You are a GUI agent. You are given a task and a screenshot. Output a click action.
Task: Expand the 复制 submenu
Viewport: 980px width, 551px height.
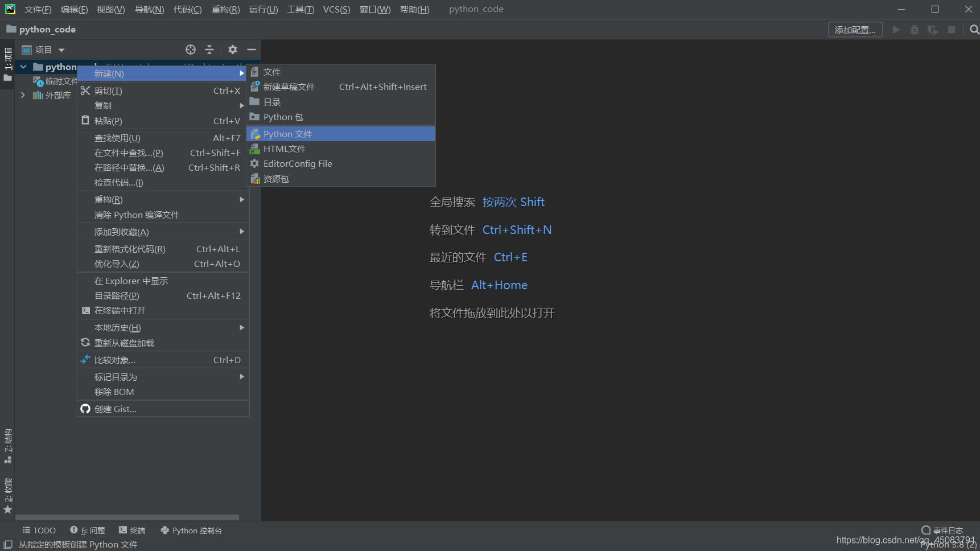click(x=163, y=105)
